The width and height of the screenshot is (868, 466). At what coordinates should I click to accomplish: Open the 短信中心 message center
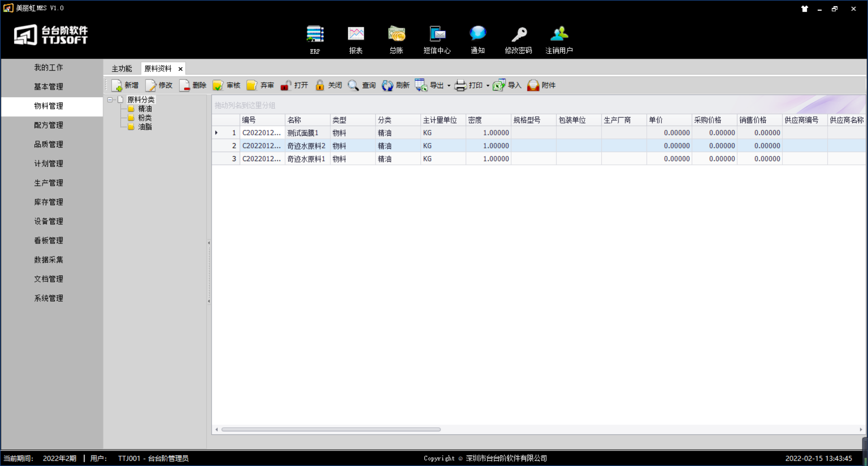tap(437, 35)
